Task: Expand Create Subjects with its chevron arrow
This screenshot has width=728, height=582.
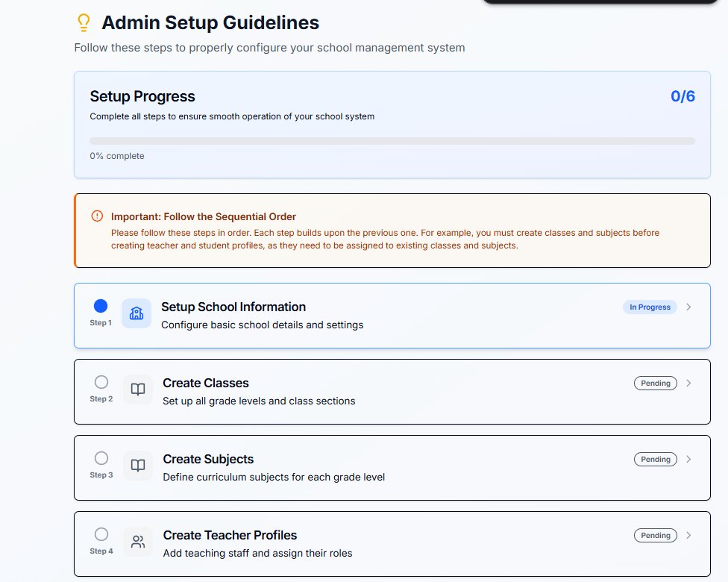Action: pos(688,460)
